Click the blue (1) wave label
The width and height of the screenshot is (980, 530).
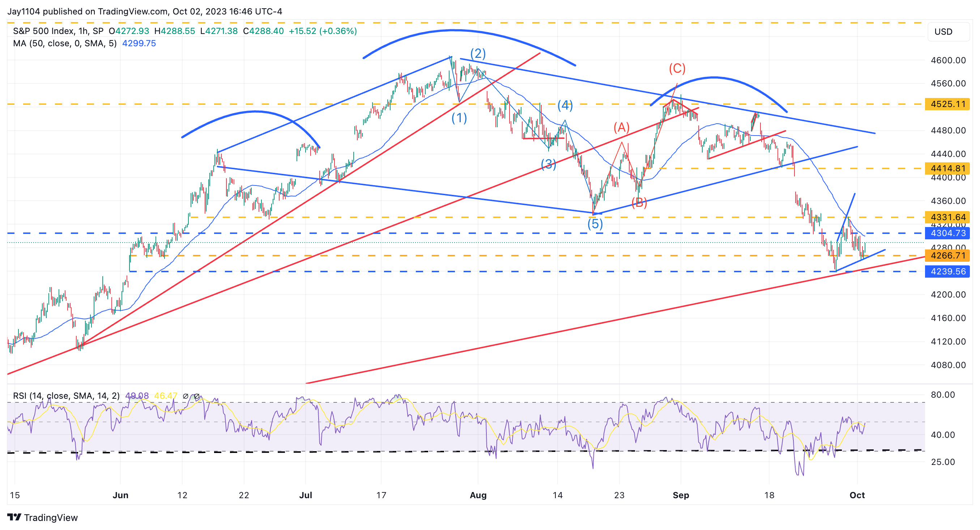point(459,118)
